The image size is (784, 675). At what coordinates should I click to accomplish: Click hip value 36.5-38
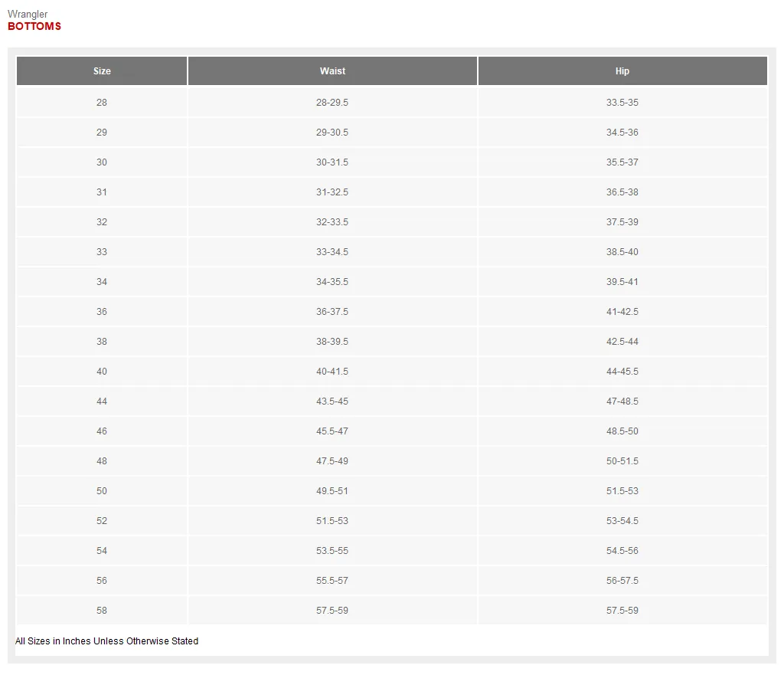(622, 192)
